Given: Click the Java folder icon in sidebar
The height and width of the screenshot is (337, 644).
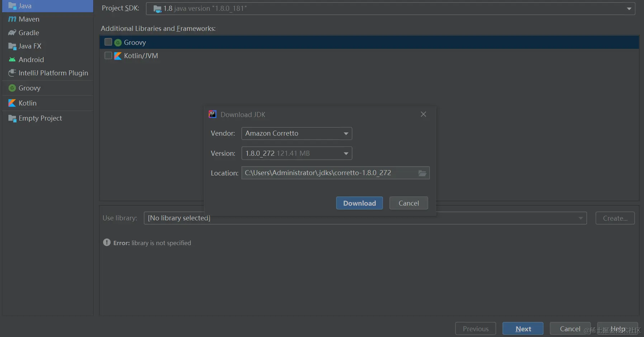Looking at the screenshot, I should [12, 6].
